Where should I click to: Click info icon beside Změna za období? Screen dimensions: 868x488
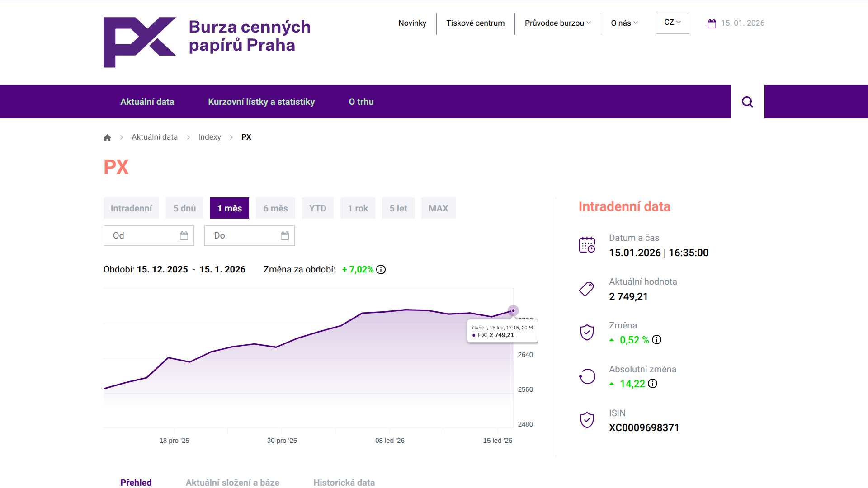(x=381, y=270)
